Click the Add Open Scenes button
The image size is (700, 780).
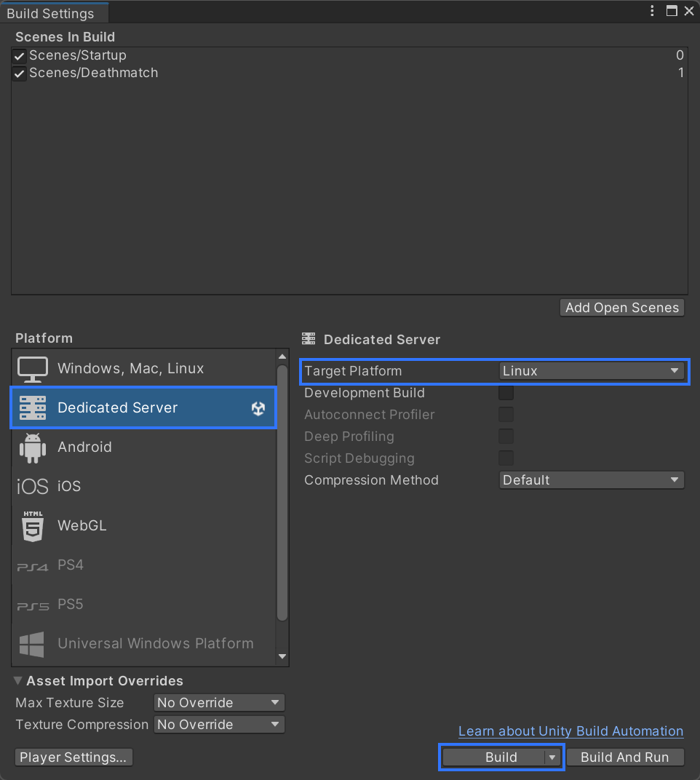[622, 308]
